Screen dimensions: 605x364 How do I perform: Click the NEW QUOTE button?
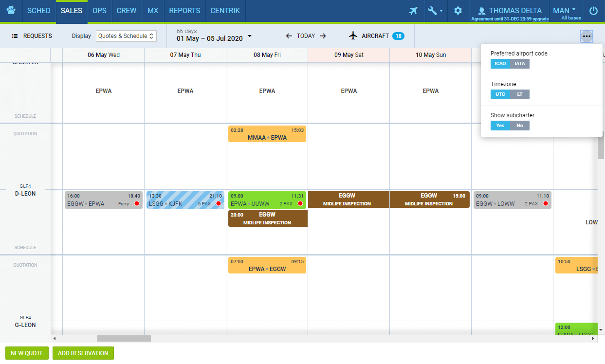[27, 353]
